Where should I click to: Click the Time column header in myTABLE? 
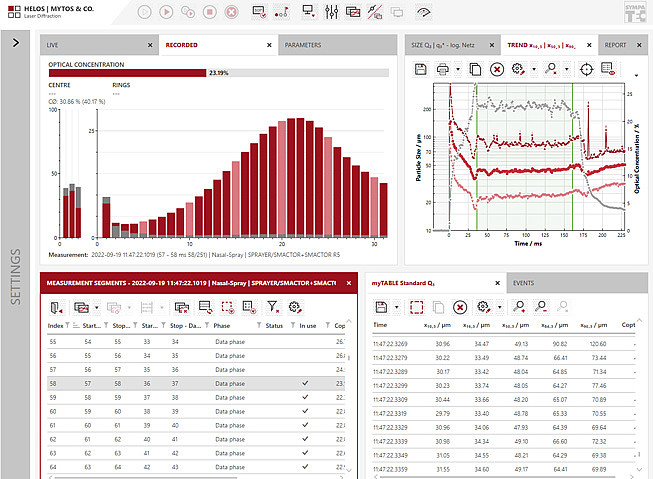(x=380, y=326)
